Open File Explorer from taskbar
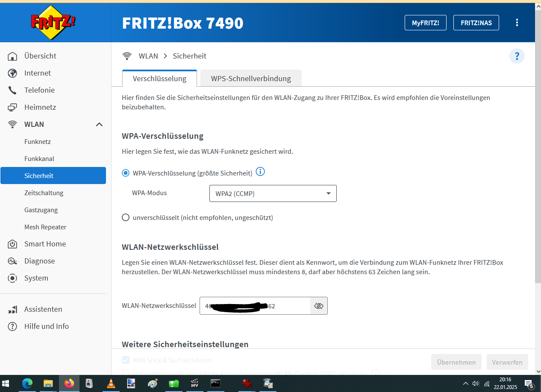Image resolution: width=541 pixels, height=392 pixels. 48,383
